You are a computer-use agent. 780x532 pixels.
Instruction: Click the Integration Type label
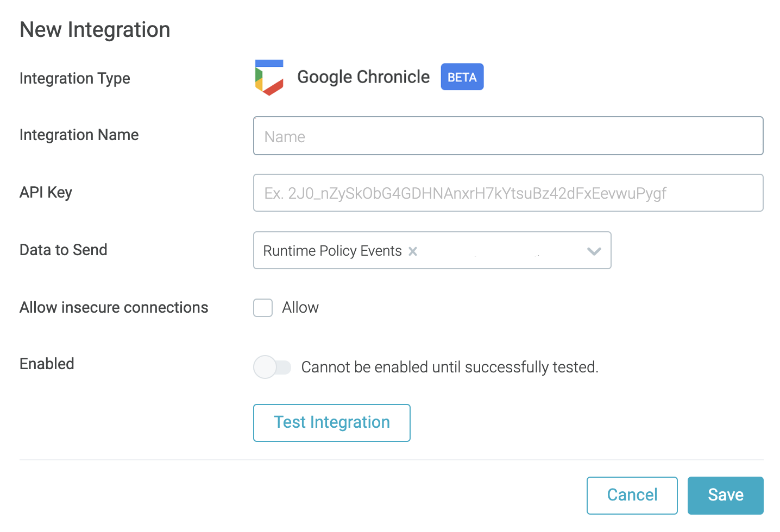point(75,78)
